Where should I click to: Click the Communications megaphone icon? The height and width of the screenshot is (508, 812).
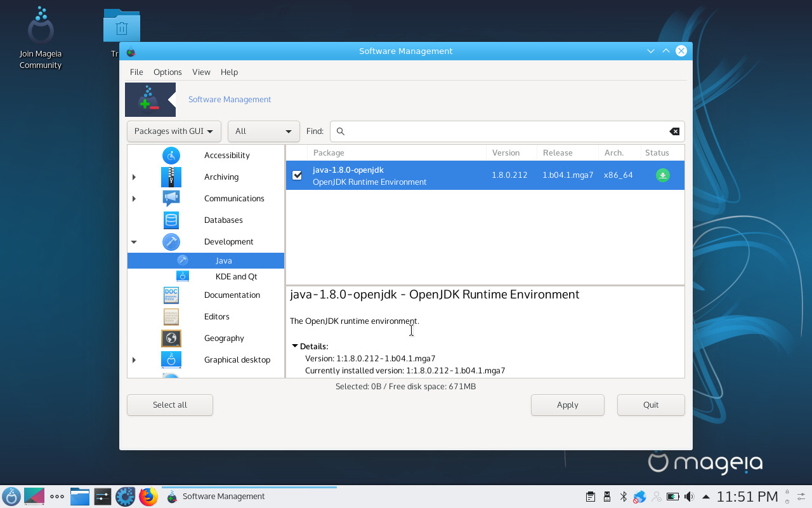(x=171, y=199)
